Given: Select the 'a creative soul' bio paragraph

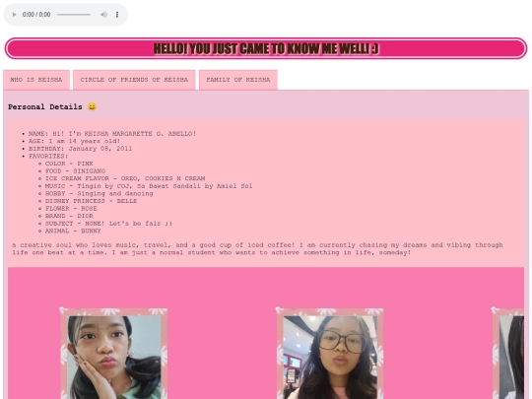Looking at the screenshot, I should (257, 248).
